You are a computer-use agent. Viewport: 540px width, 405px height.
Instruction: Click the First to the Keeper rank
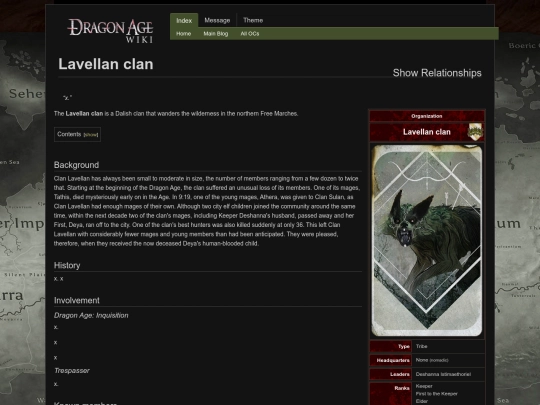point(437,394)
